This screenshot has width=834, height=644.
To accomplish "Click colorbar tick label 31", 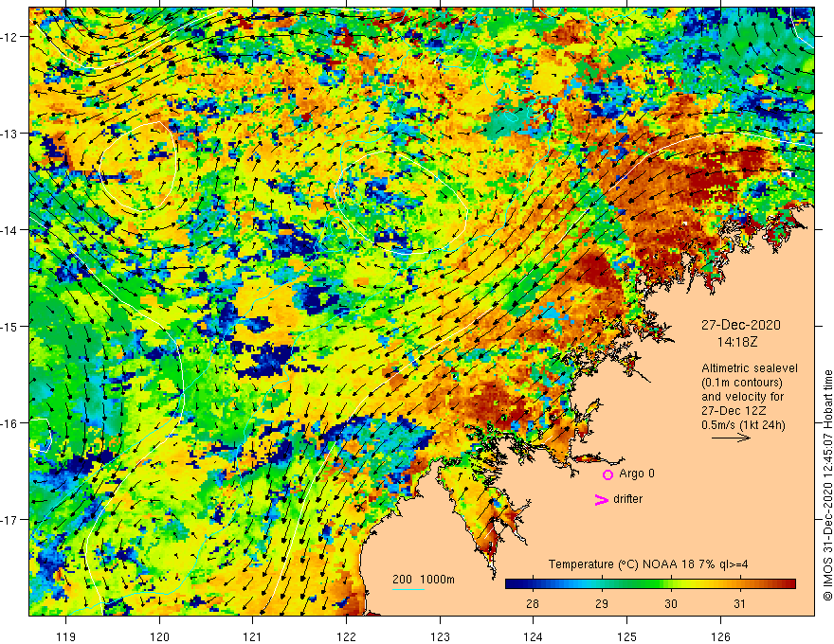I will [x=739, y=603].
